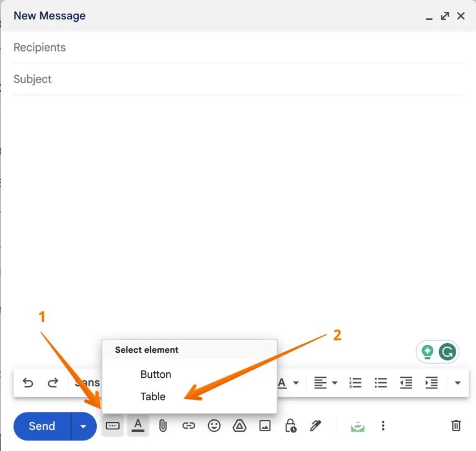Image resolution: width=476 pixels, height=451 pixels.
Task: Open the Sans font family dropdown
Action: [x=87, y=383]
